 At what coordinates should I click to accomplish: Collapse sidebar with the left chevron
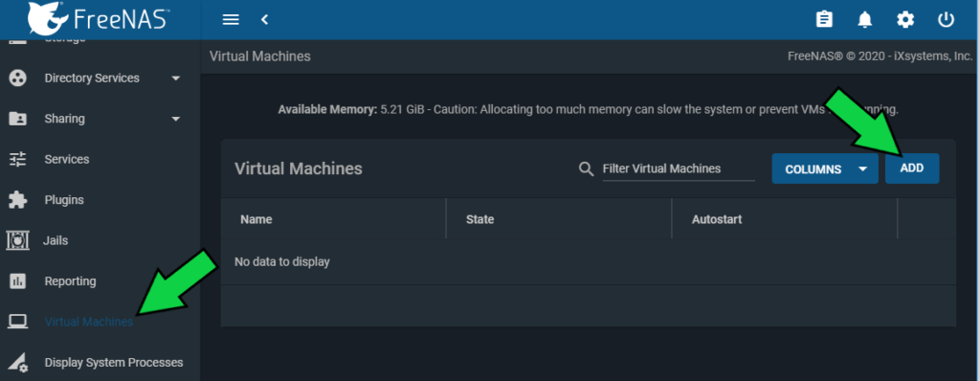(264, 20)
